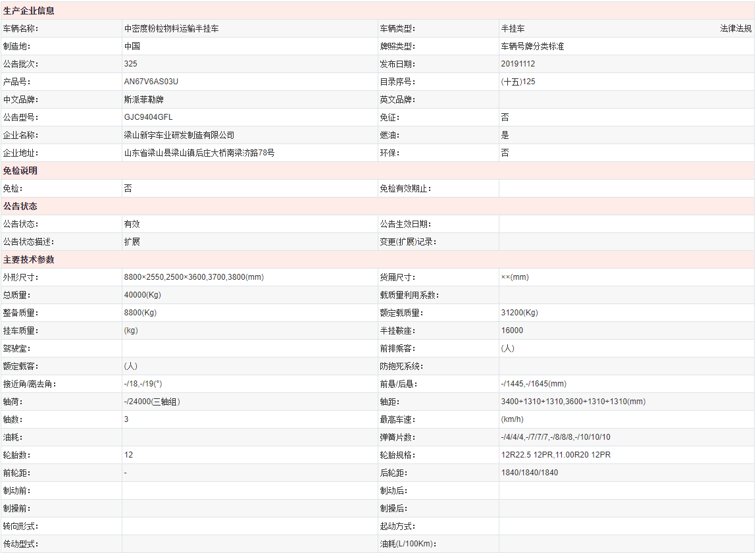Click the 生产企业信息 section header
This screenshot has height=553, width=756.
pos(29,11)
